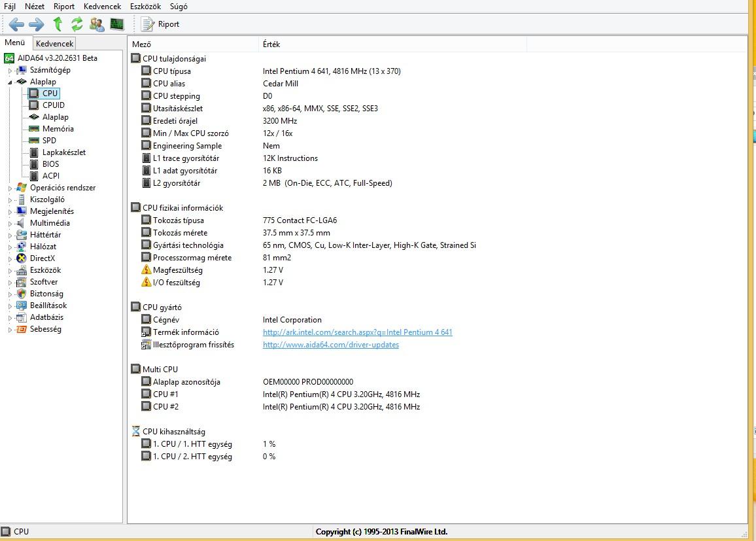
Task: Expand the Számítógép tree node
Action: [10, 71]
